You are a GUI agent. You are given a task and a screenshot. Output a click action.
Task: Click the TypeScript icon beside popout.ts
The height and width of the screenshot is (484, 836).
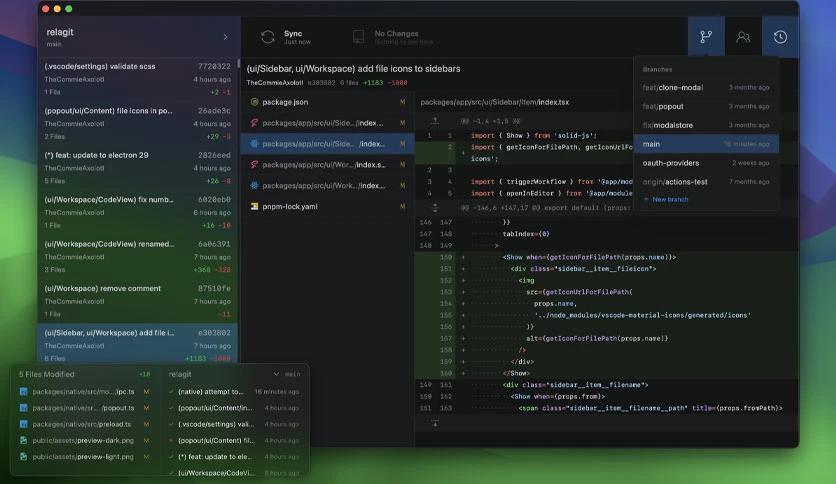[x=23, y=408]
